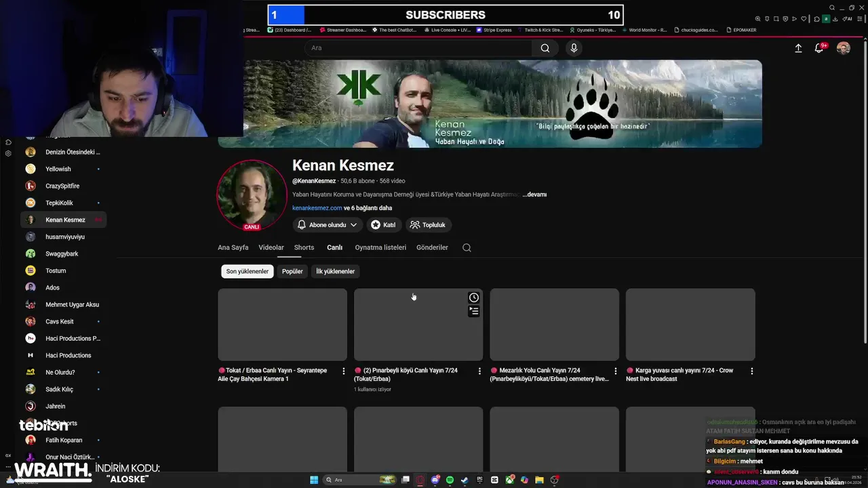Viewport: 868px width, 488px height.
Task: Open more options for Mezarlık Yolu Canlı Yayın
Action: [x=616, y=371]
